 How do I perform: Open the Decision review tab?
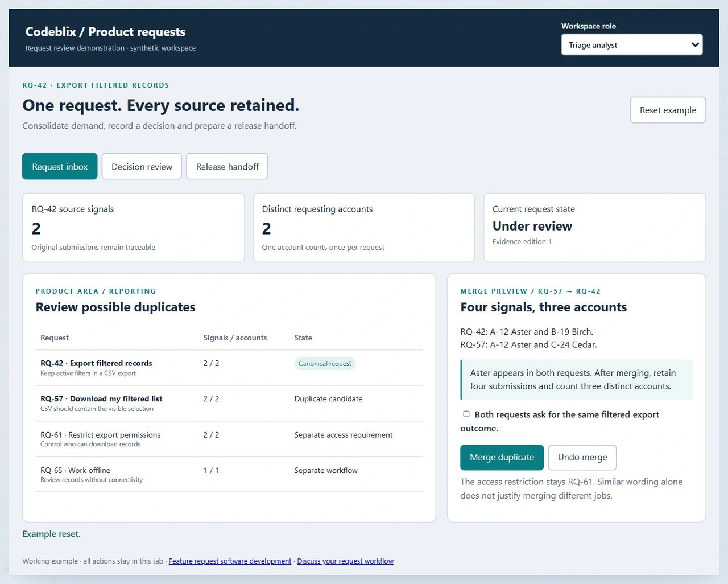(142, 167)
